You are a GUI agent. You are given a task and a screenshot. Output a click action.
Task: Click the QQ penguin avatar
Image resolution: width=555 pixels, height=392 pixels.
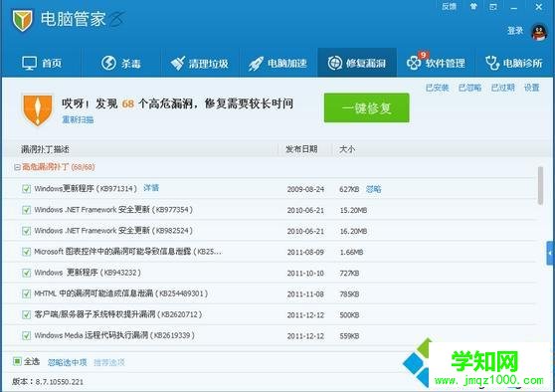pyautogui.click(x=539, y=32)
